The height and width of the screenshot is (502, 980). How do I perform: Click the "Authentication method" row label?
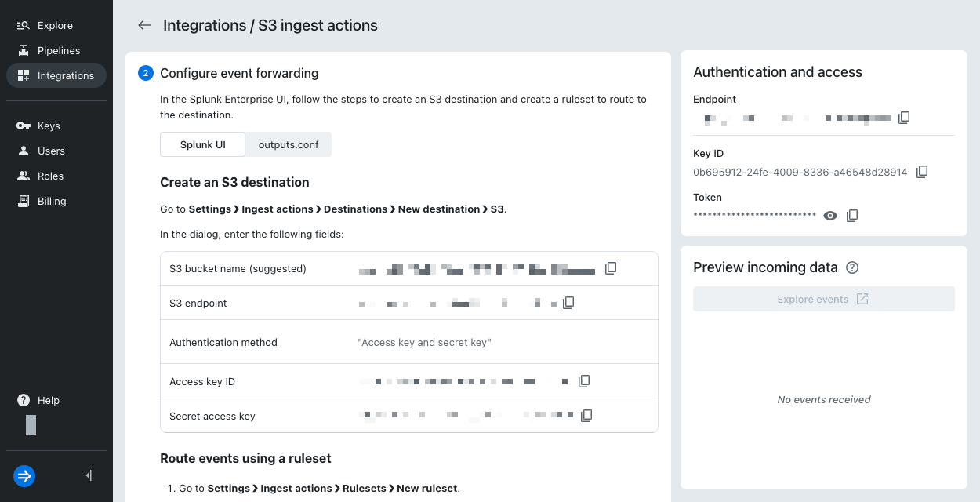pos(223,342)
